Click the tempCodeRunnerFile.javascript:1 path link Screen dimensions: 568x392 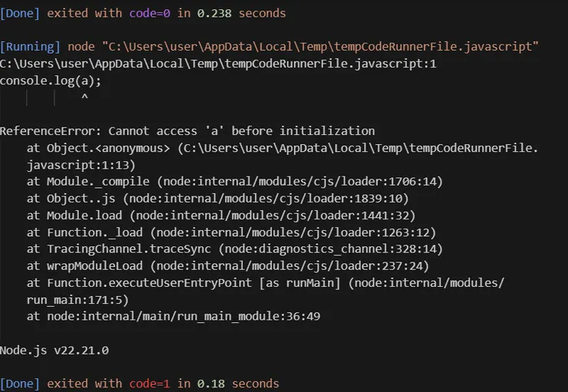coord(218,64)
